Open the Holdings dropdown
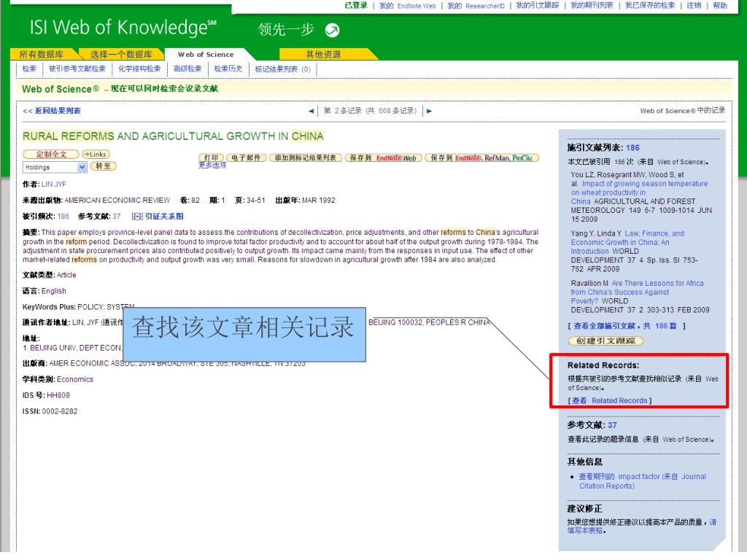The height and width of the screenshot is (560, 747). click(55, 167)
